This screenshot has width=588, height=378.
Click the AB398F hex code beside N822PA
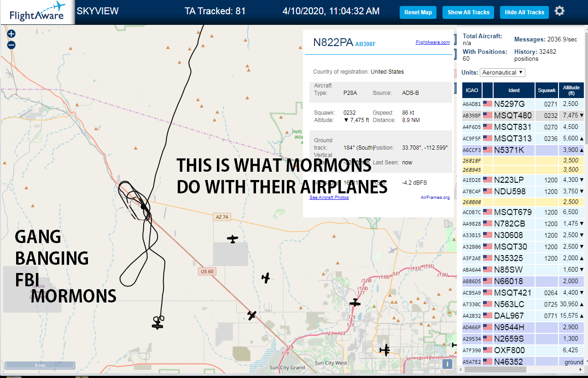point(366,44)
